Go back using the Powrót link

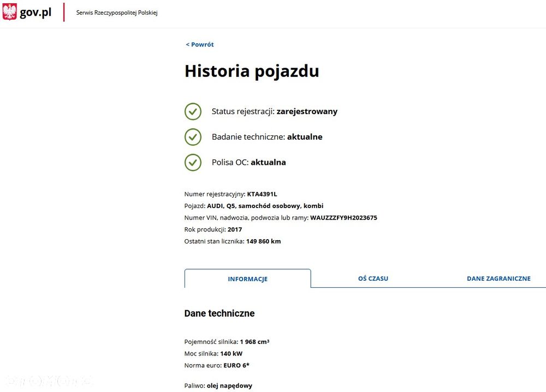200,45
